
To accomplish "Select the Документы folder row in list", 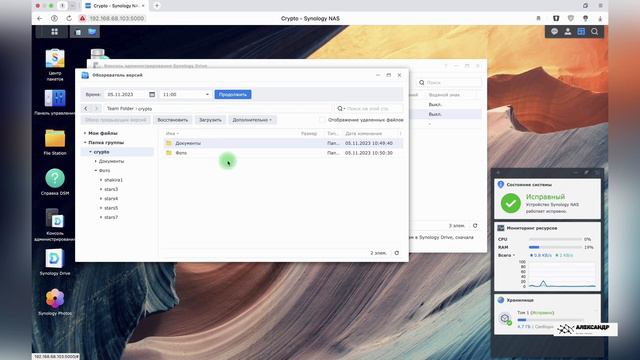I will (x=282, y=143).
